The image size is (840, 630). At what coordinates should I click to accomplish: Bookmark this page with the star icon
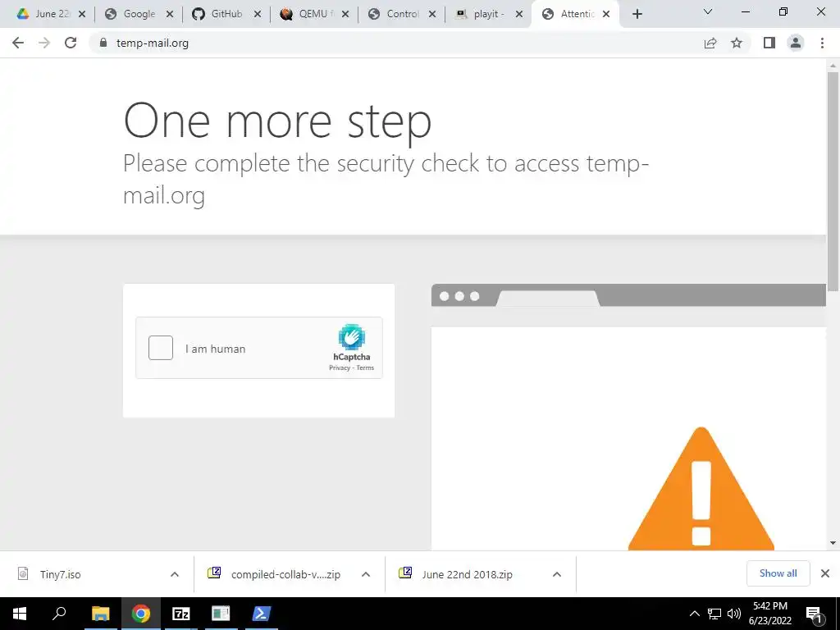tap(737, 43)
